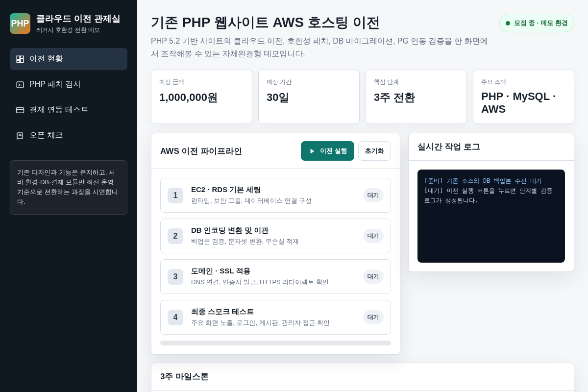Click the 레거시 호환성 전환 데모 subtitle
Screen dimensions: 588x392
(x=68, y=30)
